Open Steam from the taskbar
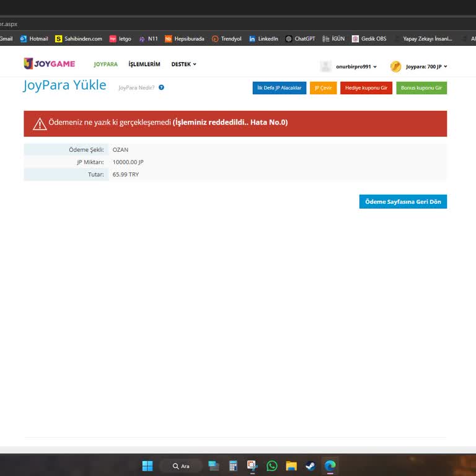The height and width of the screenshot is (476, 476). pyautogui.click(x=311, y=465)
